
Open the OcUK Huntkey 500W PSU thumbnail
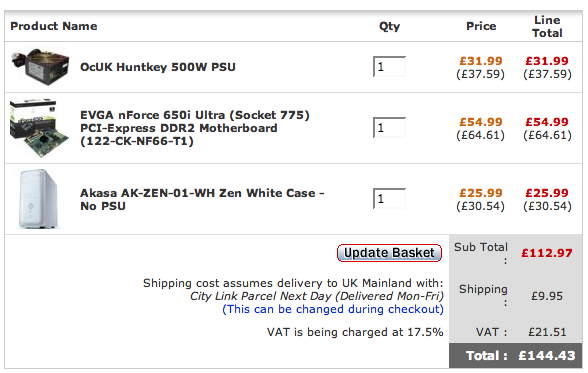pyautogui.click(x=40, y=67)
